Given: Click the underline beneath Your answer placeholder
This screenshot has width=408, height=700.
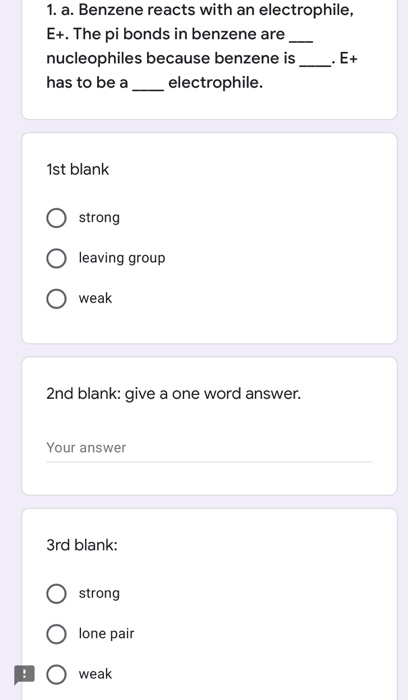Looking at the screenshot, I should coord(209,462).
